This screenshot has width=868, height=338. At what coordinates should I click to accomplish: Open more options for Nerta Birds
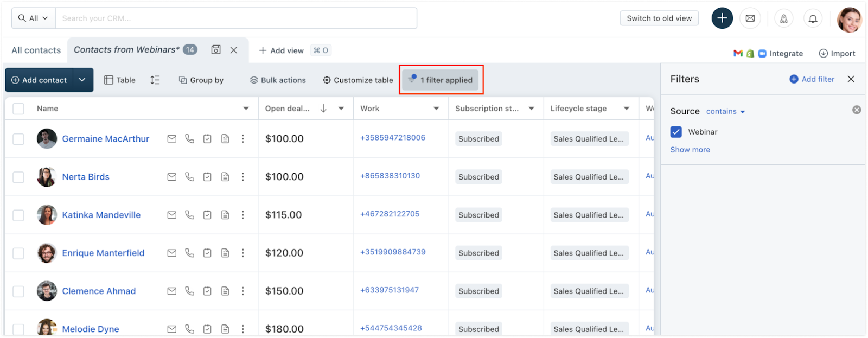coord(243,177)
